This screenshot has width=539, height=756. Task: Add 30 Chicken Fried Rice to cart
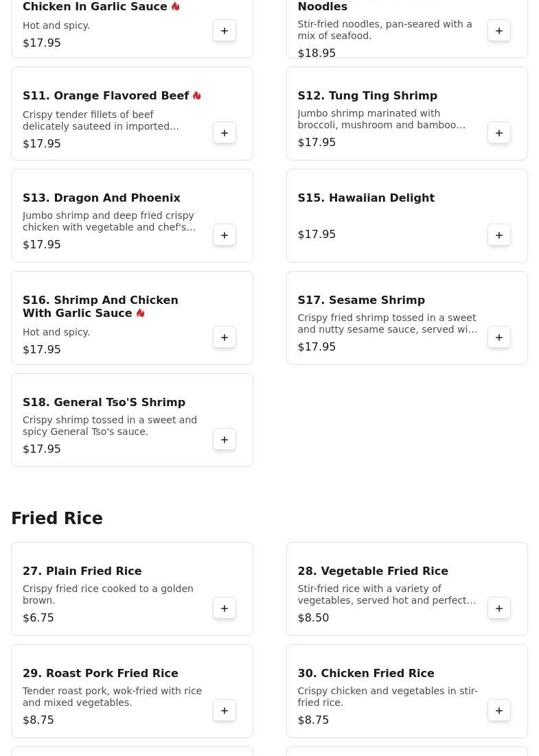click(499, 710)
